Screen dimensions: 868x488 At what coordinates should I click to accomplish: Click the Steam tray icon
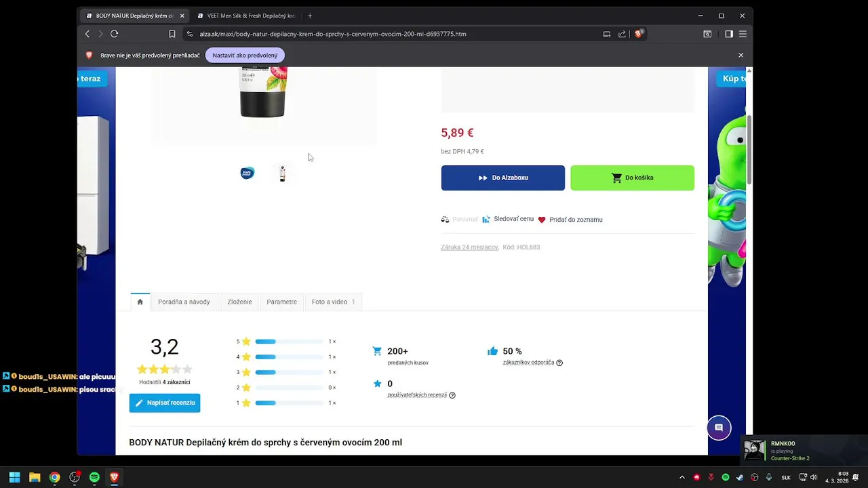coord(740,477)
